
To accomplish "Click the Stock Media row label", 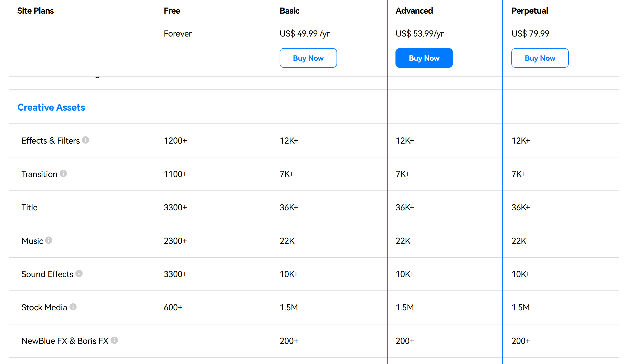I will coord(44,307).
